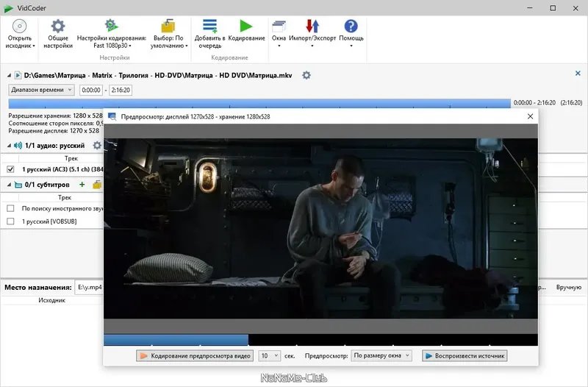Screen dimensions: 588x387
Task: Open the default picker folder icon
Action: [168, 26]
